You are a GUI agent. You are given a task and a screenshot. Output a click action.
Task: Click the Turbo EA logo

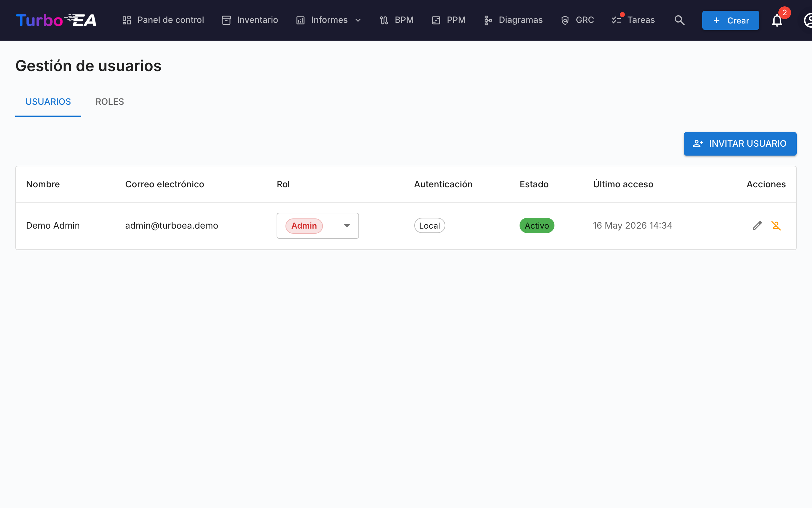pyautogui.click(x=56, y=20)
